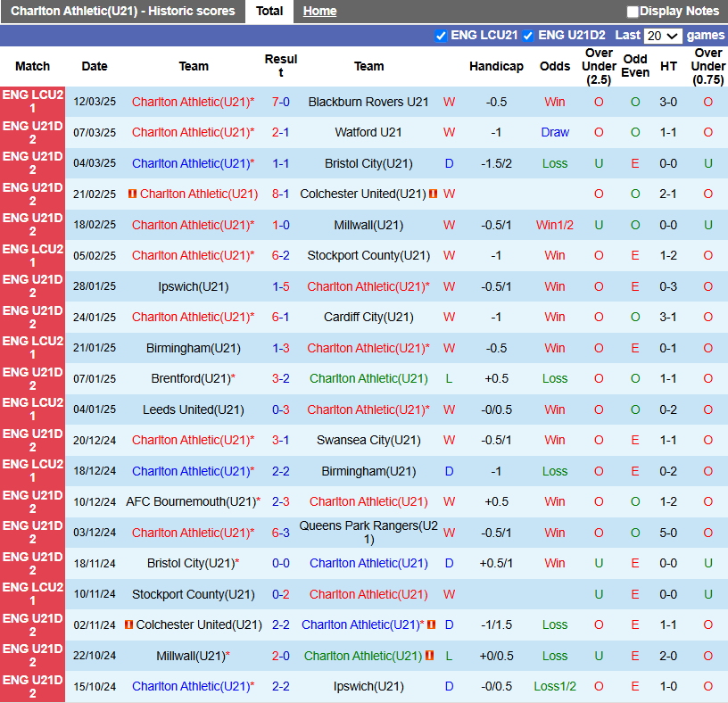Open the Last 20 games dropdown

click(663, 36)
